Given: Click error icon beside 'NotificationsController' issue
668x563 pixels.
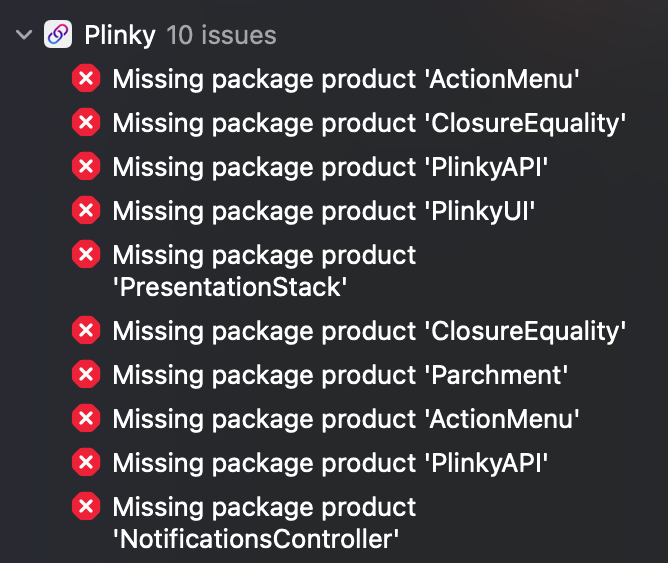Looking at the screenshot, I should point(86,508).
